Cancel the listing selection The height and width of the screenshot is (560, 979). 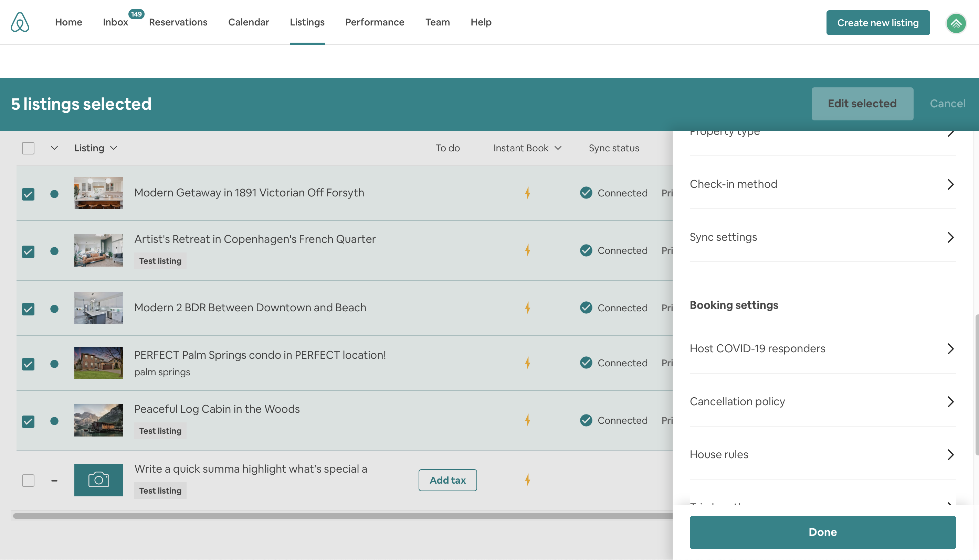click(947, 104)
